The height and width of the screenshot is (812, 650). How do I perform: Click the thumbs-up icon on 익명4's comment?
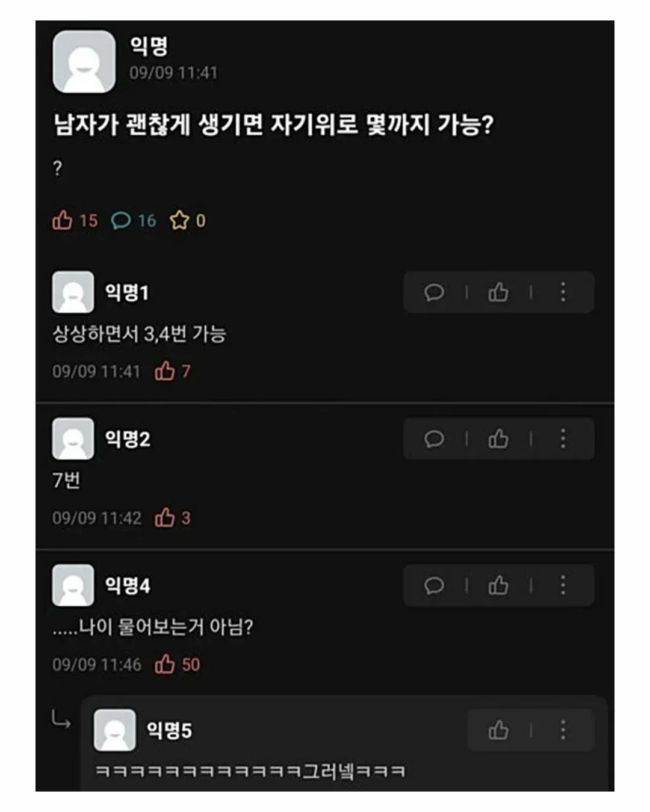pyautogui.click(x=498, y=585)
